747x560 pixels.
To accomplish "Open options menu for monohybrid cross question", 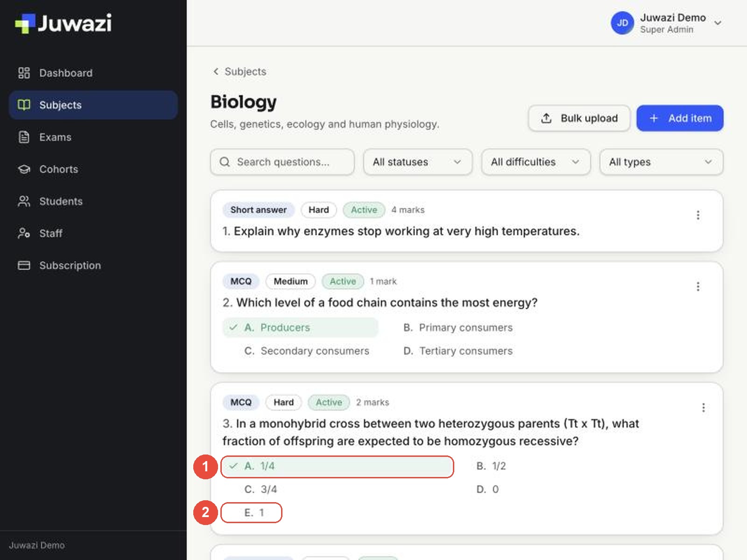I will [x=703, y=407].
